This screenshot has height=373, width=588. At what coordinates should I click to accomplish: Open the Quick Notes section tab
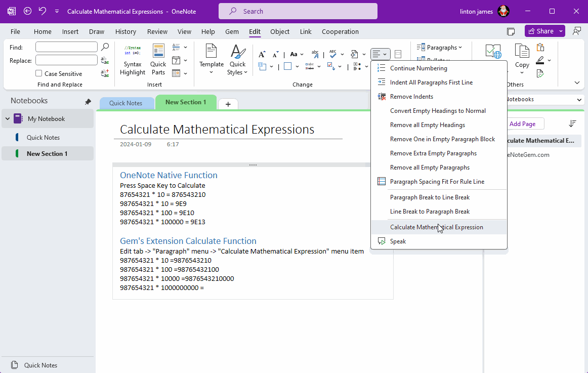coord(125,103)
